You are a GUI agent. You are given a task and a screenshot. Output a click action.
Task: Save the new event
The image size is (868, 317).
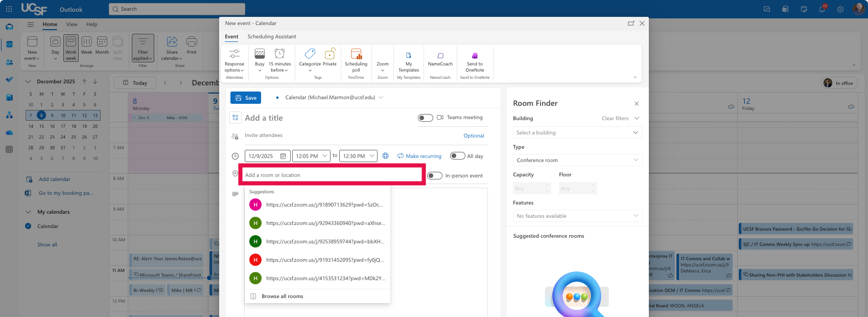246,98
